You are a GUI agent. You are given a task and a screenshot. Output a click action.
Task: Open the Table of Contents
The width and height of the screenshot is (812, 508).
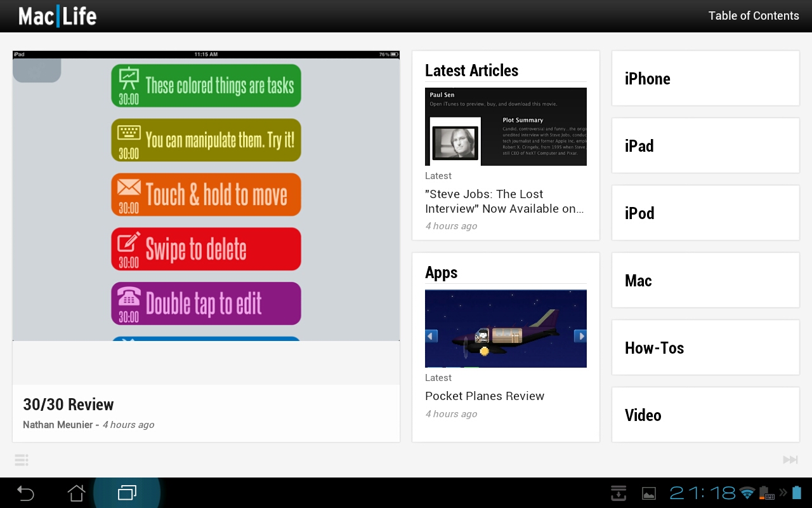[754, 16]
